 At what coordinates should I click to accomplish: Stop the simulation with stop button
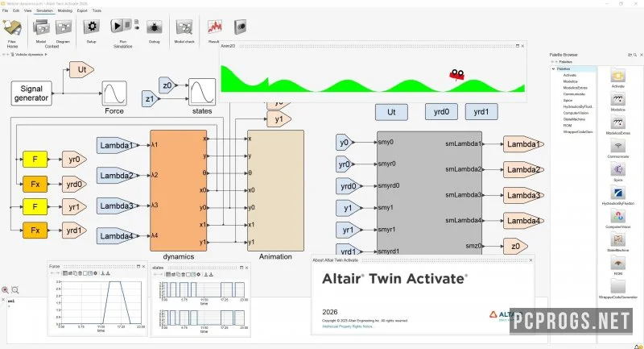(128, 24)
